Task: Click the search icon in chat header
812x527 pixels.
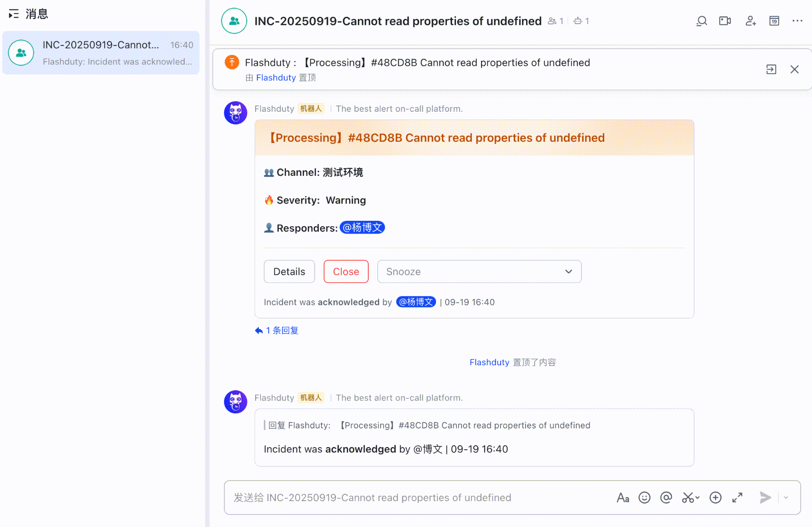Action: click(x=702, y=21)
